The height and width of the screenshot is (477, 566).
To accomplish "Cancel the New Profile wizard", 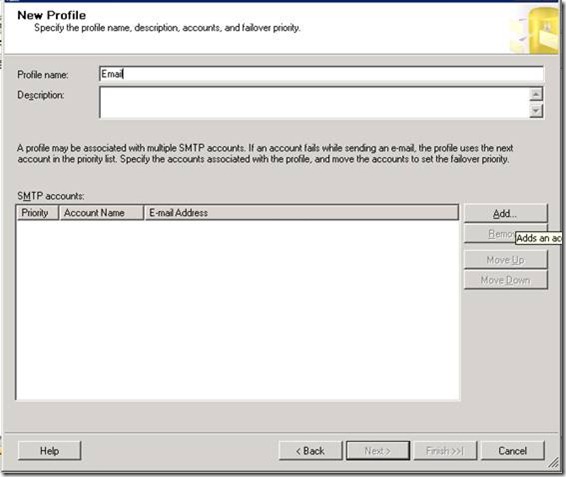I will pos(513,451).
